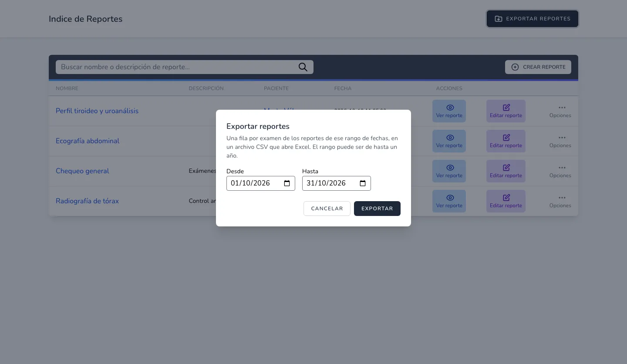Click the Paciente column header
627x364 pixels.
(276, 88)
